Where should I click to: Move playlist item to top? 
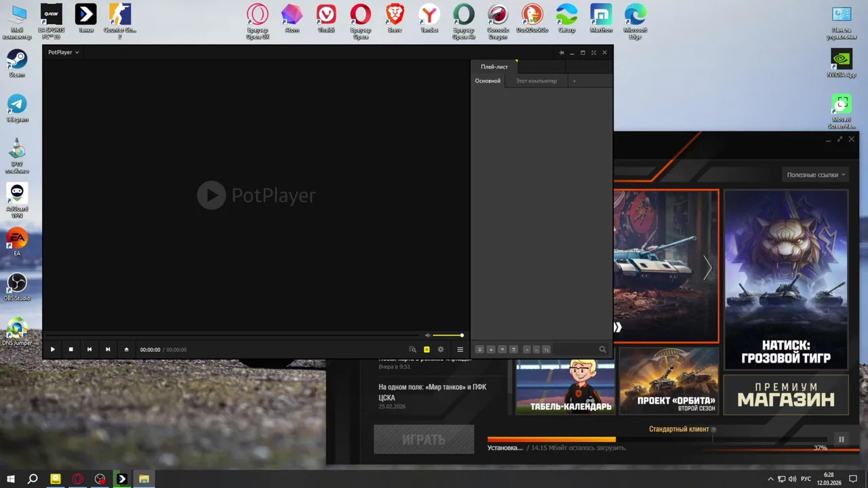[479, 350]
